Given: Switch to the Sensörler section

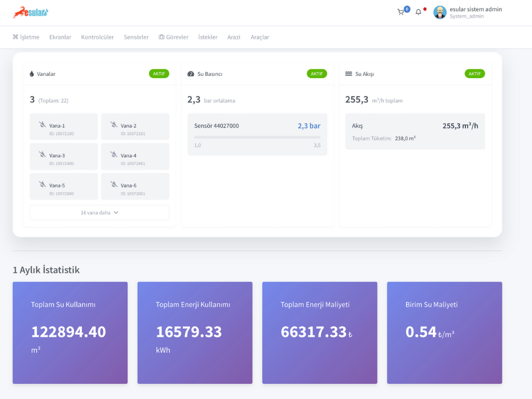Looking at the screenshot, I should coord(136,37).
